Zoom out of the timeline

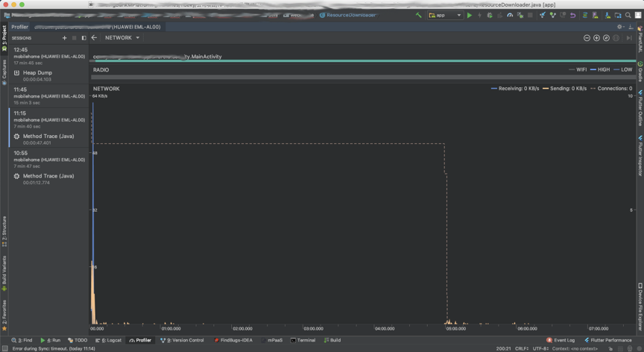587,38
